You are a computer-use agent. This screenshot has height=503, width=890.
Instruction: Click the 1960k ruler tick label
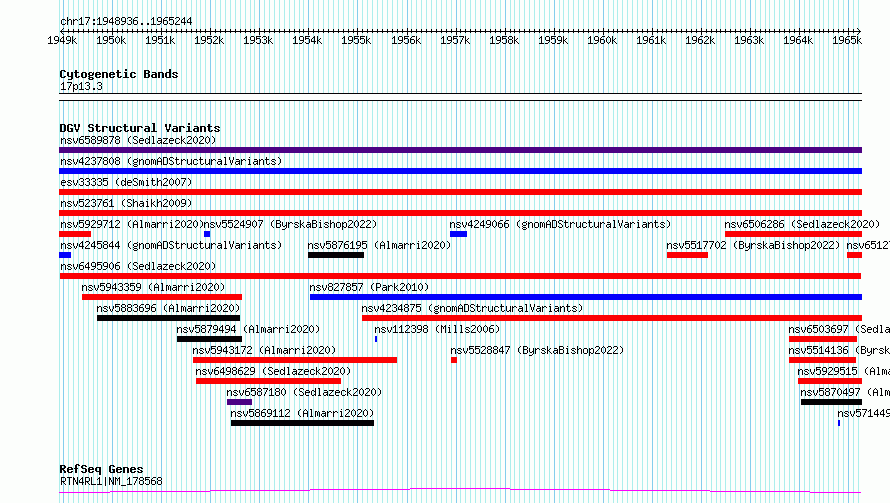(x=602, y=40)
